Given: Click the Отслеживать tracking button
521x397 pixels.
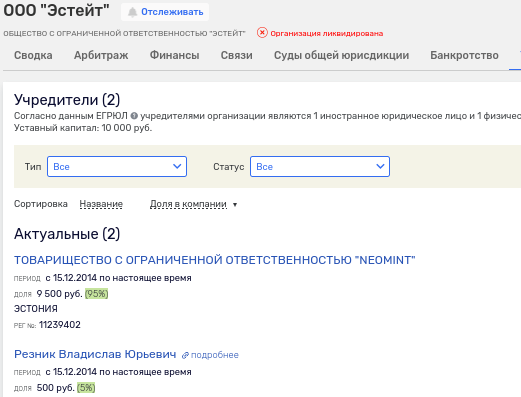Looking at the screenshot, I should click(x=165, y=12).
